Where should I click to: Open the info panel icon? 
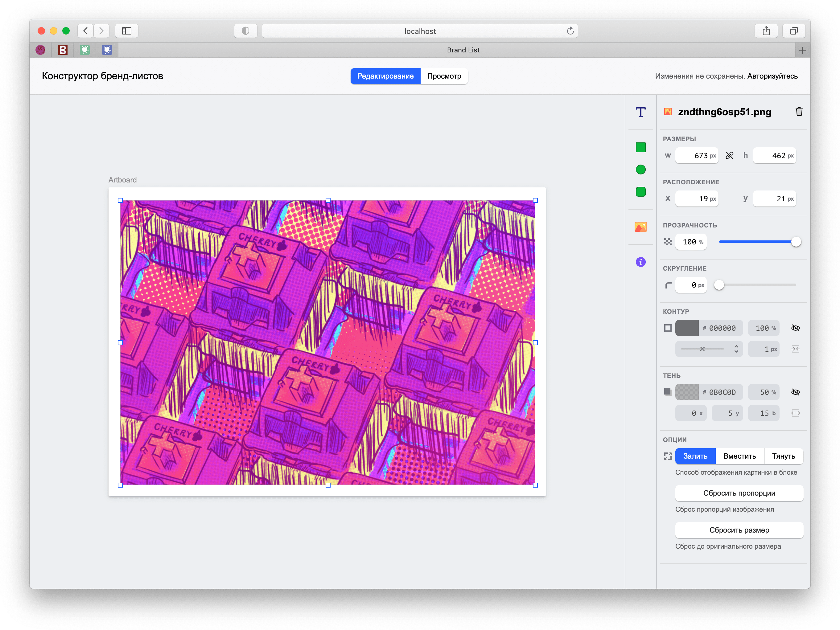point(640,262)
